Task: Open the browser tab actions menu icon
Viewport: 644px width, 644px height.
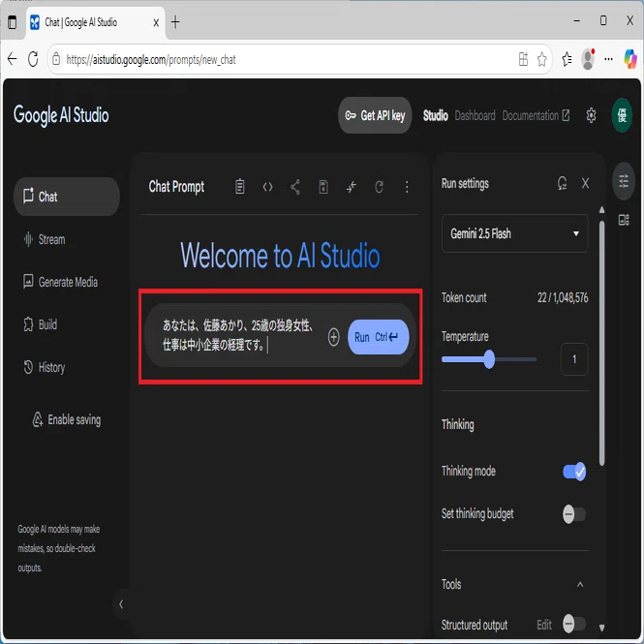Action: click(13, 22)
